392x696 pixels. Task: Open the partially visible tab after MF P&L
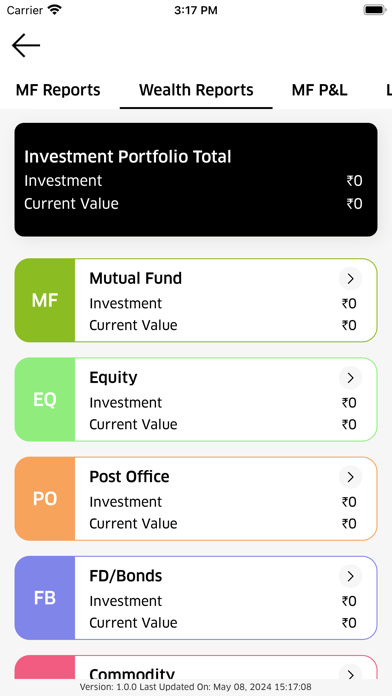(x=388, y=90)
